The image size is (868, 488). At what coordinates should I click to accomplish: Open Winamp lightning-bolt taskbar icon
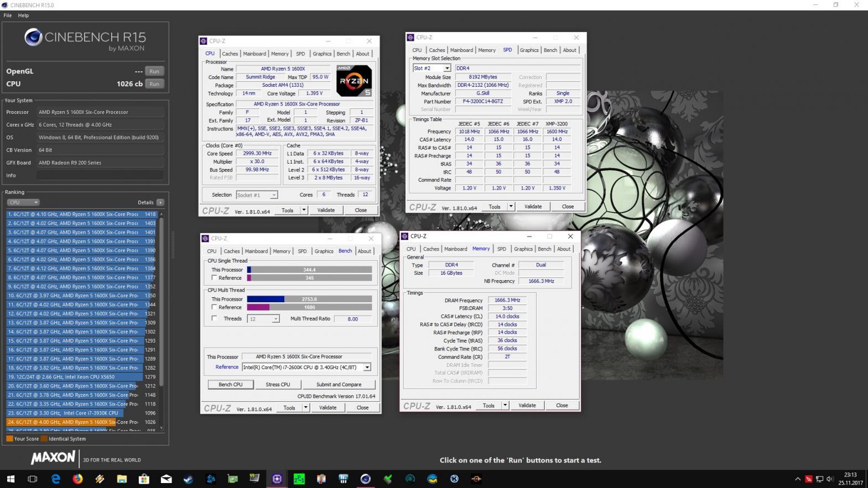[x=100, y=479]
